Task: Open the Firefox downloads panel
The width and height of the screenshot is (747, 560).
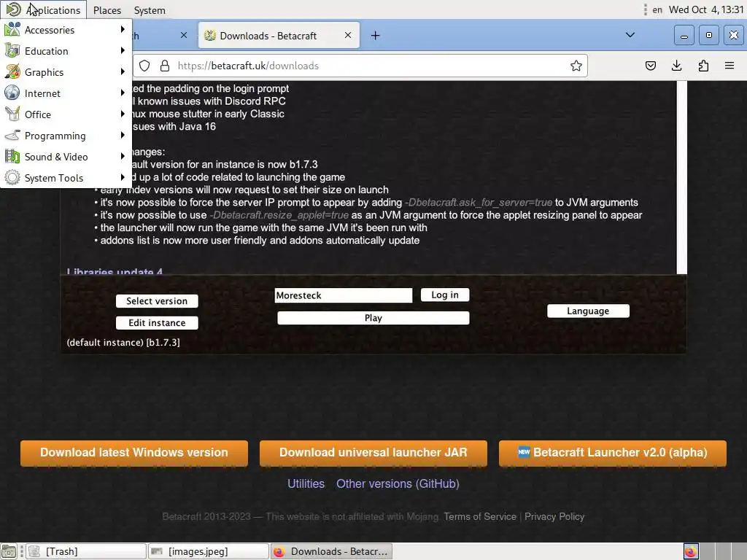Action: [x=676, y=66]
